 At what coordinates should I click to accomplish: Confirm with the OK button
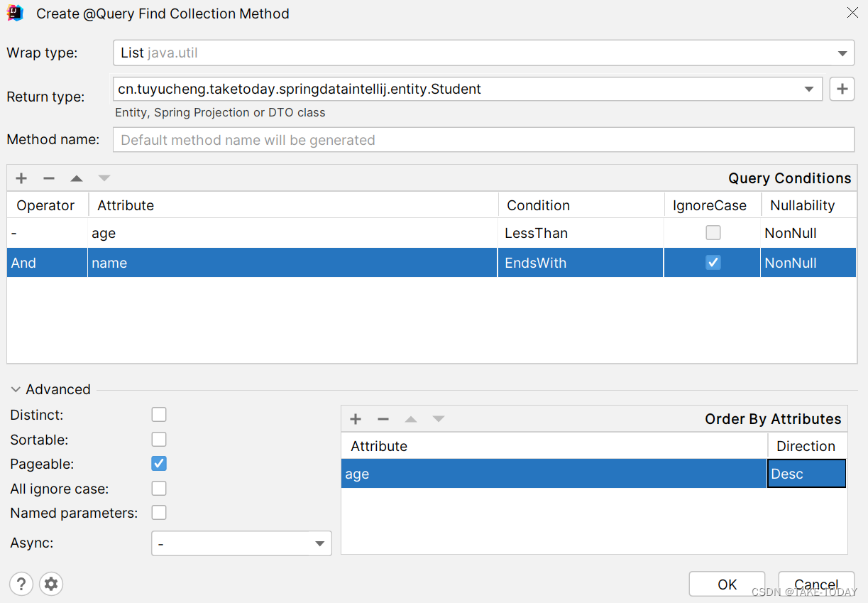727,584
